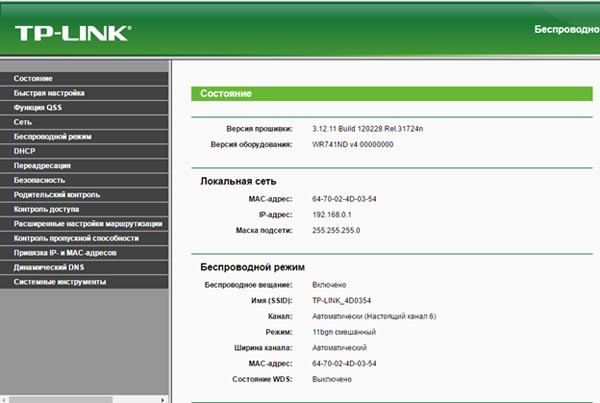This screenshot has height=403, width=600.
Task: Click the header text starting with Беспроводно
Action: [x=567, y=29]
